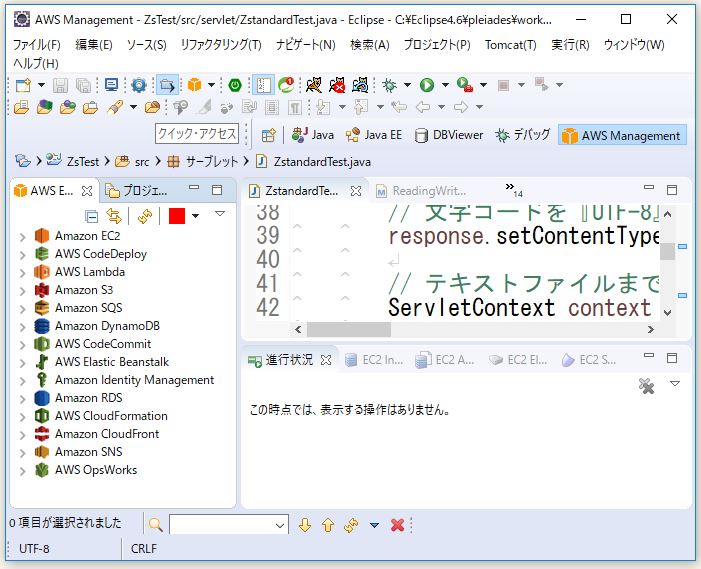Open the ファイル(F) menu
Viewport: 701px width, 569px height.
(x=36, y=45)
